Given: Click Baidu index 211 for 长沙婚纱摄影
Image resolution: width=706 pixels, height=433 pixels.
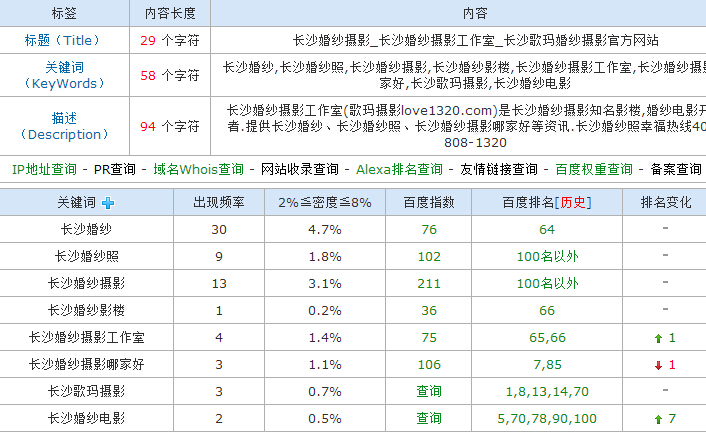Looking at the screenshot, I should click(429, 284).
